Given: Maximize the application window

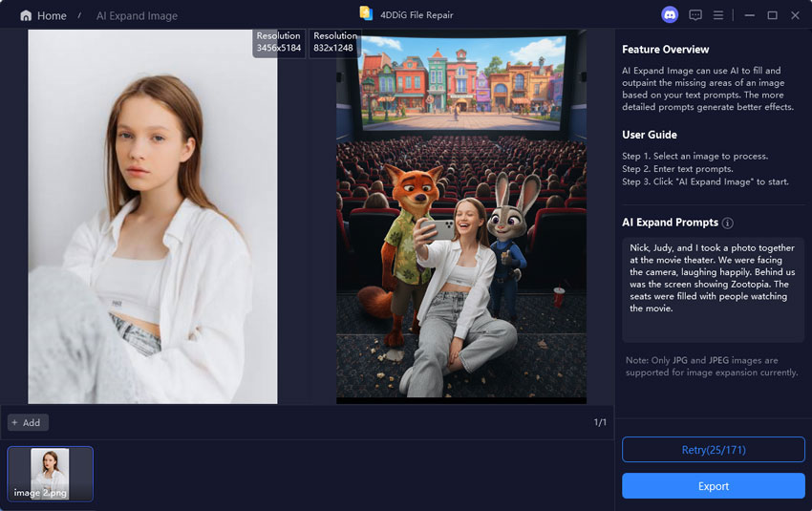Looking at the screenshot, I should click(772, 15).
